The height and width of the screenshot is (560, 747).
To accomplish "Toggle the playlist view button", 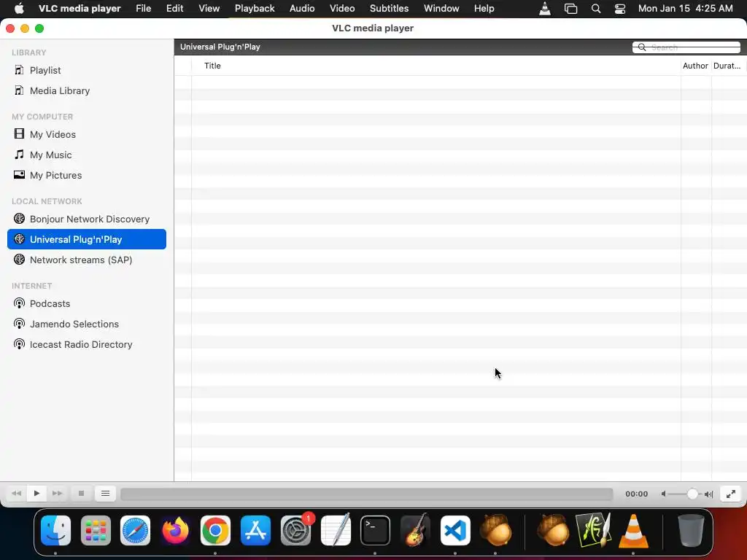I will [x=105, y=494].
